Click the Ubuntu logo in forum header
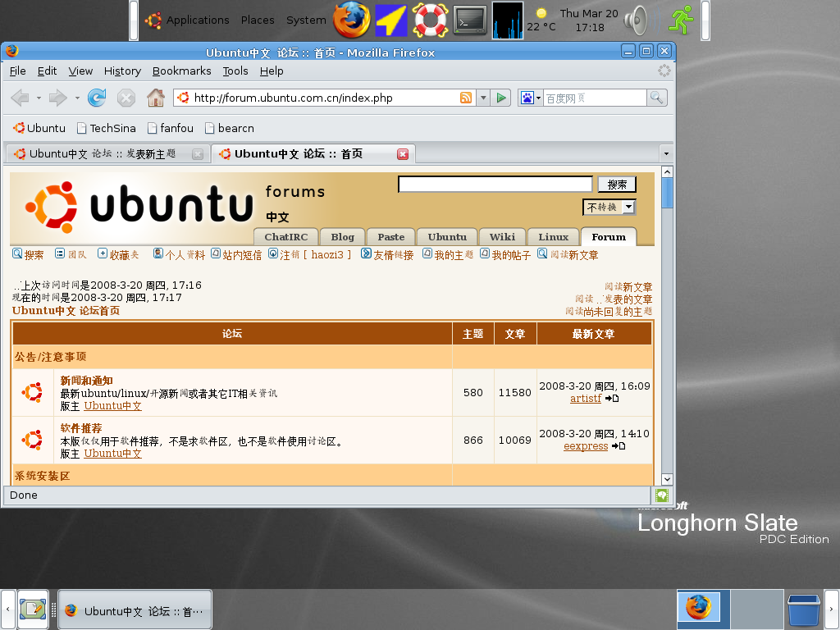Image resolution: width=840 pixels, height=630 pixels. coord(139,207)
